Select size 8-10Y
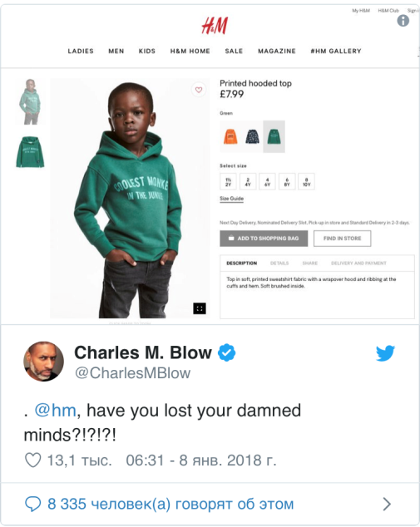Viewport: 420px width, 527px height. [306, 181]
